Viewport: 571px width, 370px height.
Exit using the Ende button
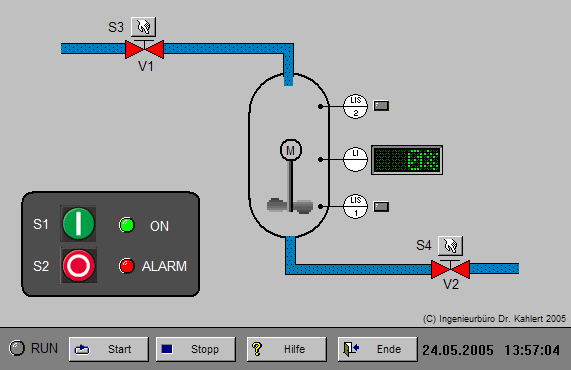[377, 349]
